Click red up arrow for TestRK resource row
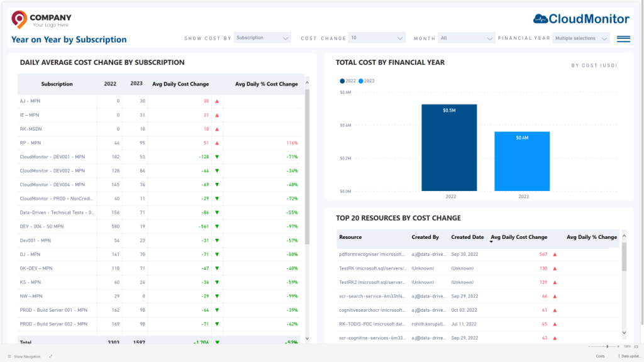The width and height of the screenshot is (644, 362). [555, 268]
